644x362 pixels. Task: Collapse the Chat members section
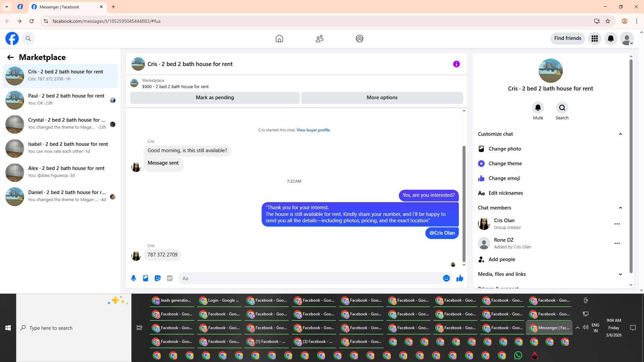click(620, 208)
